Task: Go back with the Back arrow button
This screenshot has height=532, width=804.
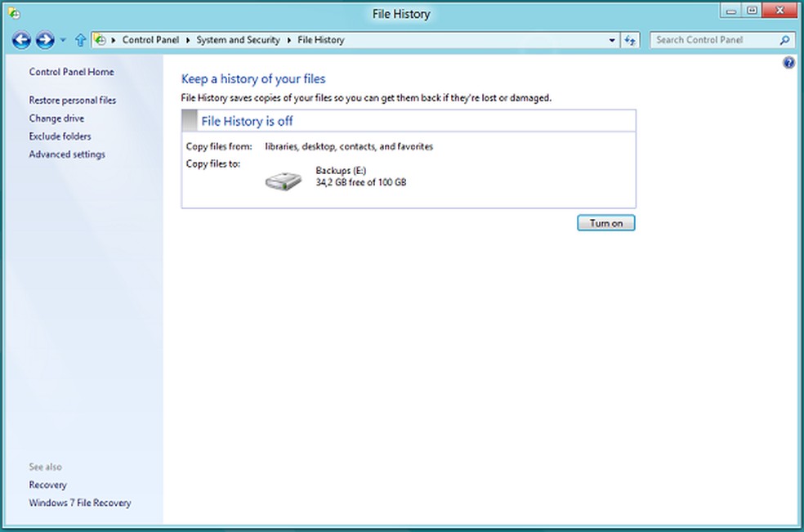Action: tap(21, 40)
